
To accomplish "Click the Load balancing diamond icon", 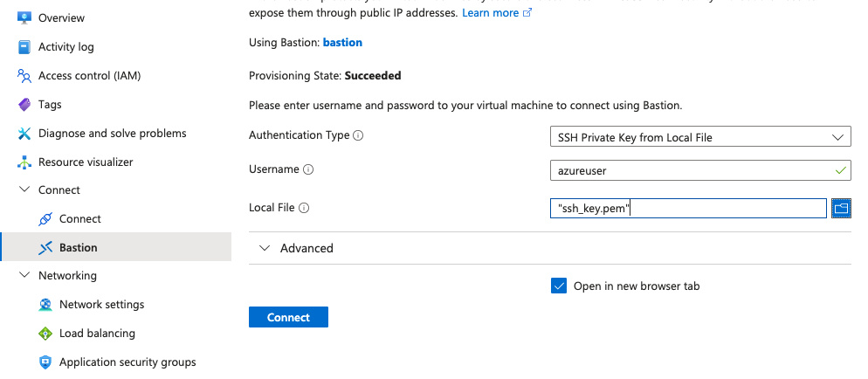I will 45,334.
